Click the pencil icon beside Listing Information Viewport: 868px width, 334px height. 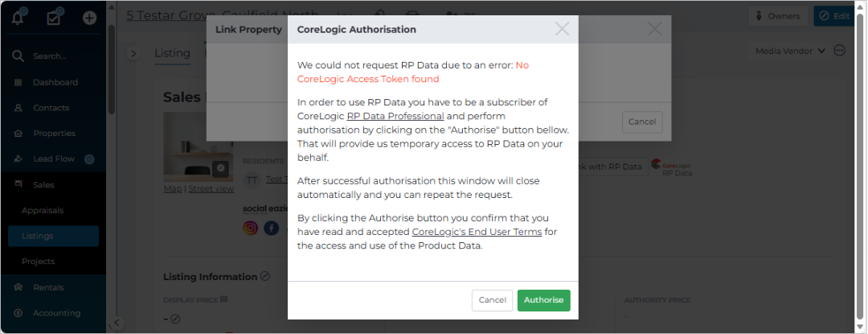(x=265, y=276)
